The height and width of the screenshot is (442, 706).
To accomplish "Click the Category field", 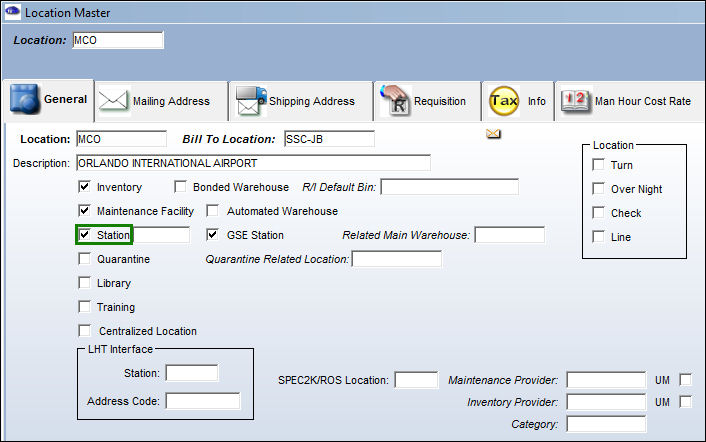I will tap(606, 424).
